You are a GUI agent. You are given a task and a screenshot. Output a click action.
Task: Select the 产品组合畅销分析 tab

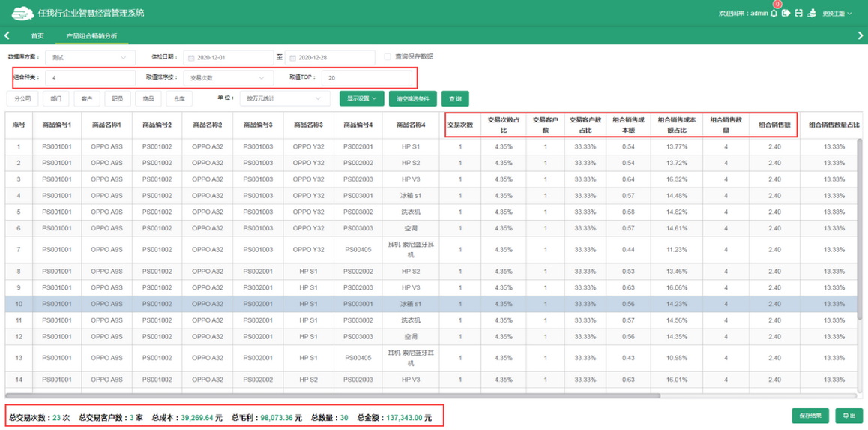(x=91, y=36)
